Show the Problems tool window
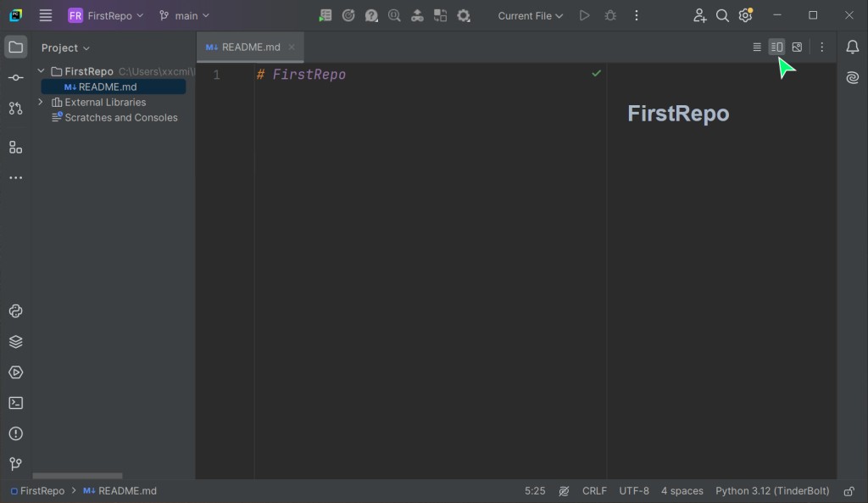This screenshot has height=503, width=868. [x=15, y=433]
